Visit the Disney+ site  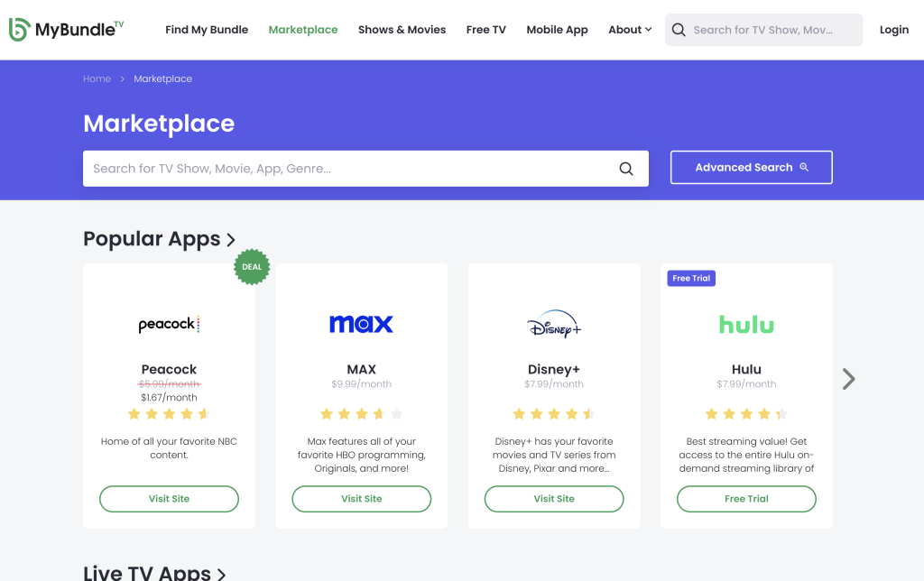554,499
